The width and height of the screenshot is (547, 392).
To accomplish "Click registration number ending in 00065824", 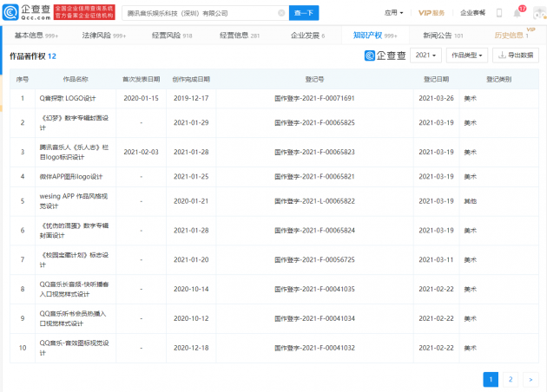I will pos(314,231).
